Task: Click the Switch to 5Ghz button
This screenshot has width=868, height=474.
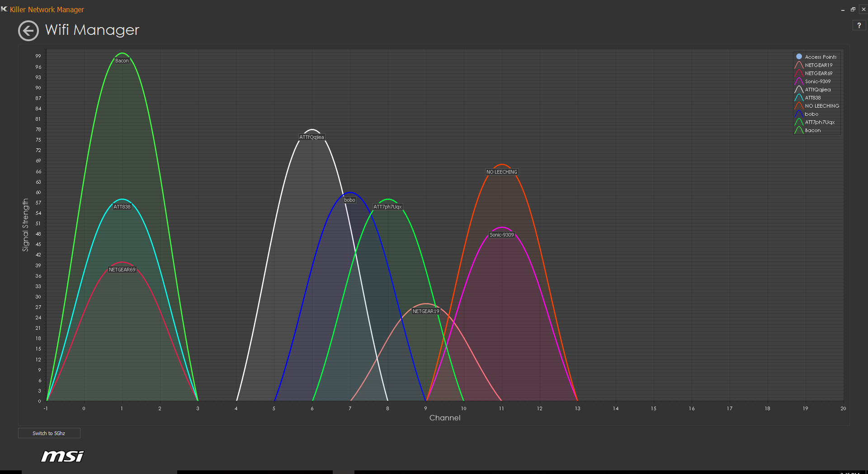Action: coord(49,433)
